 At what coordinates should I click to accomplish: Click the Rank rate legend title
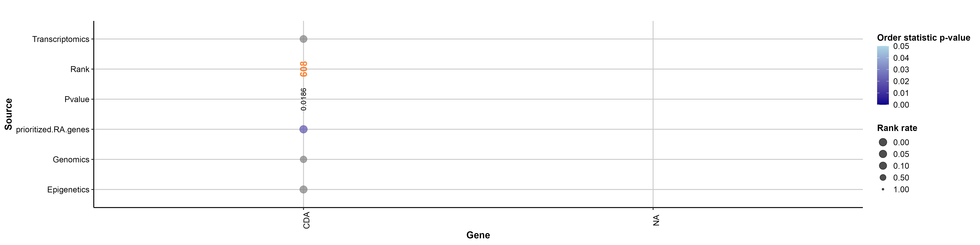pos(897,128)
